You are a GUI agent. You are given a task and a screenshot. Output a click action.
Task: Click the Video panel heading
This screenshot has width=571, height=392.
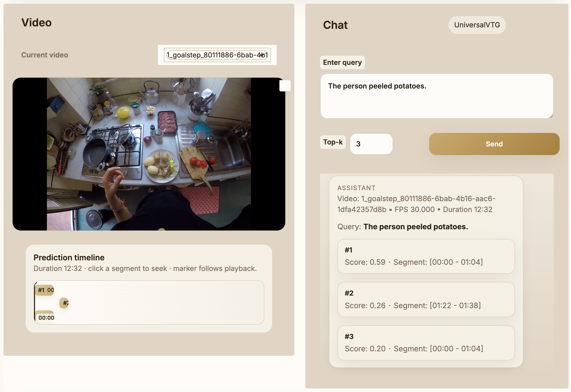pyautogui.click(x=37, y=22)
